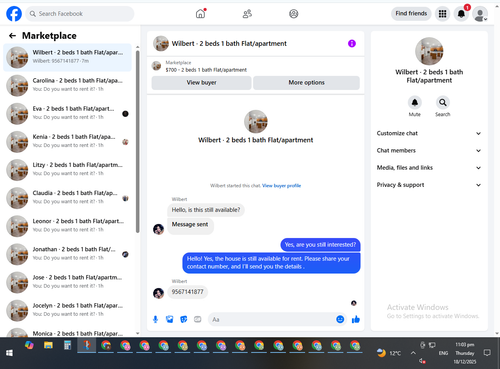
Task: Click the More options button
Action: tap(306, 83)
